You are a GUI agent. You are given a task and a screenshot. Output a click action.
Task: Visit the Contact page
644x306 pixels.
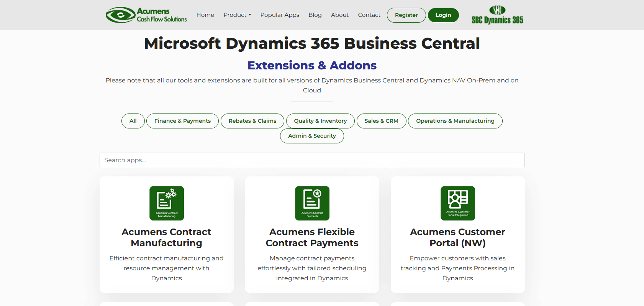point(369,15)
